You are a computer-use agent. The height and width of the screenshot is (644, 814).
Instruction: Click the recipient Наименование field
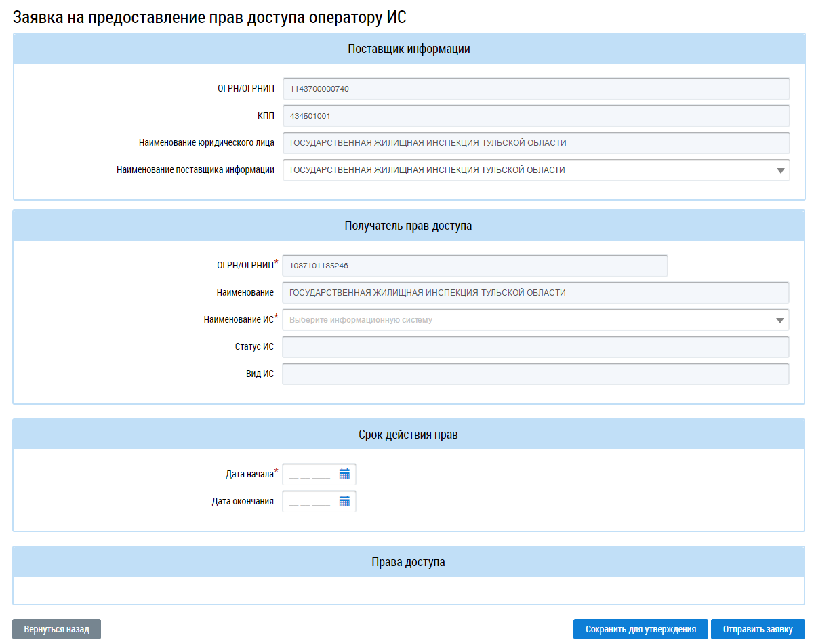535,293
